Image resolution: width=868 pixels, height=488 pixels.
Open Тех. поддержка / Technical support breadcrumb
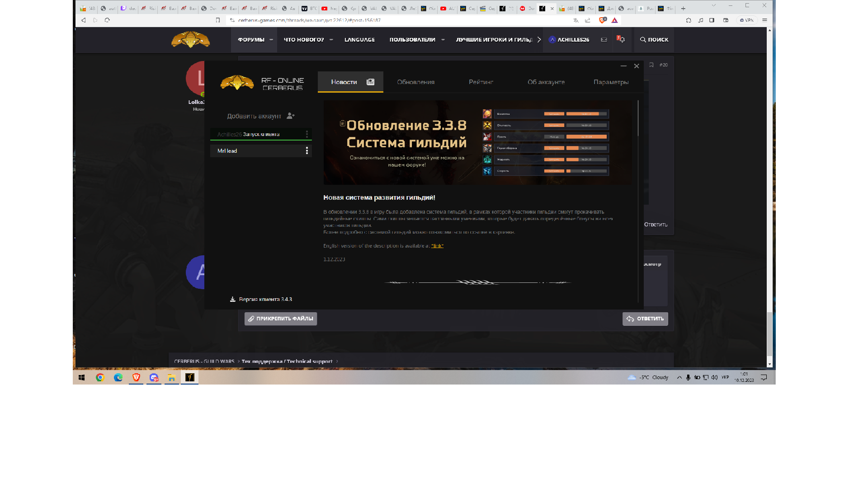click(287, 361)
